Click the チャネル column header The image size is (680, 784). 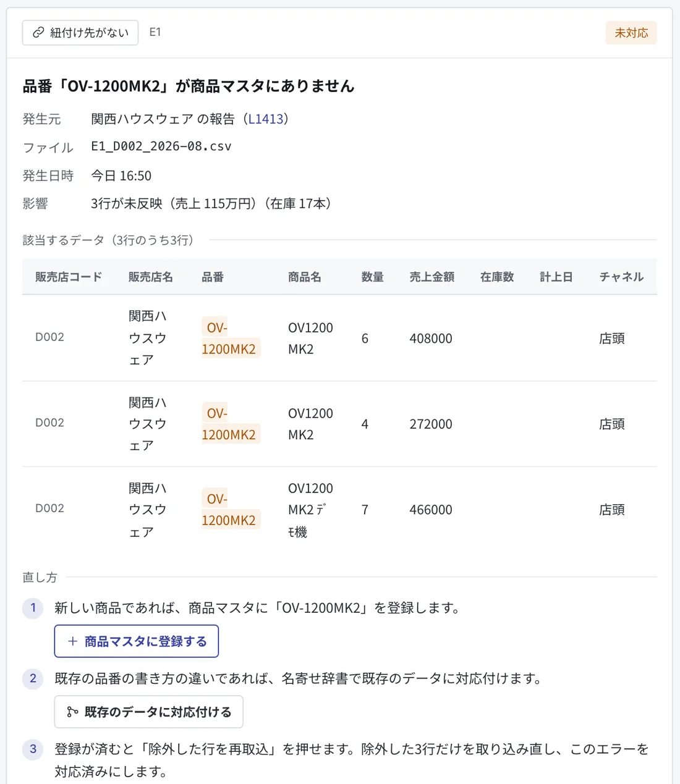point(621,277)
